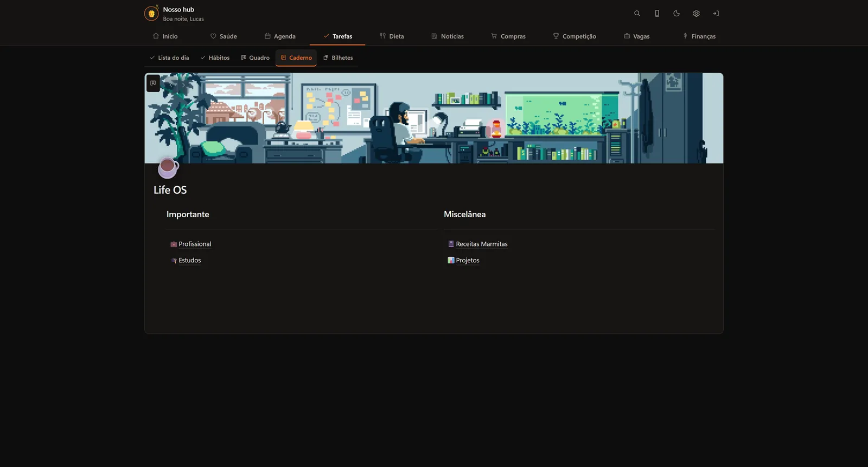
Task: Click the Life OS page title
Action: (x=170, y=190)
